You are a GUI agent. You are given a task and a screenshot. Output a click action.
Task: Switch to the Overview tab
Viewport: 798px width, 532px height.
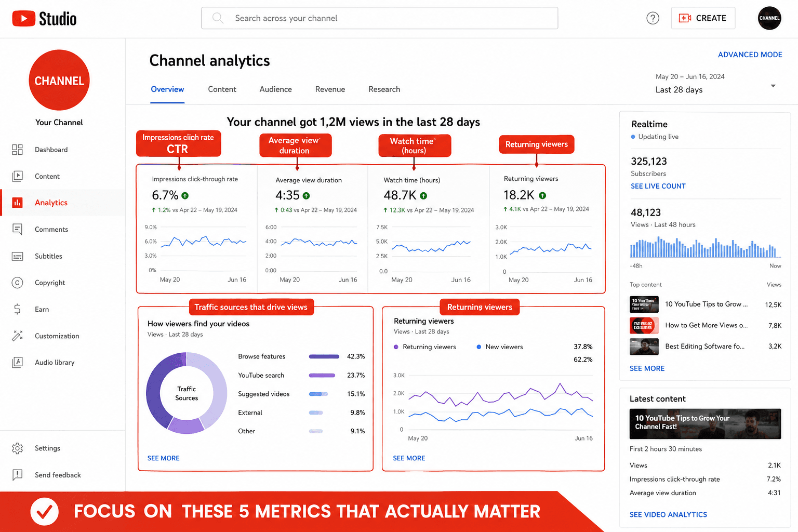pyautogui.click(x=167, y=89)
